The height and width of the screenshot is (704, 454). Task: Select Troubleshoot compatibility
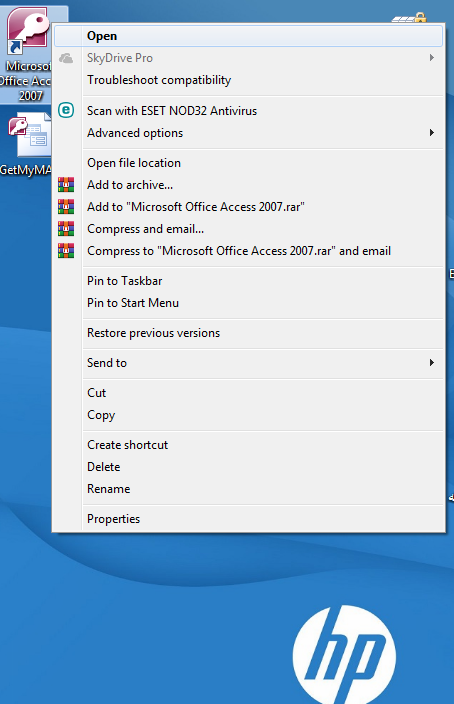pyautogui.click(x=248, y=80)
